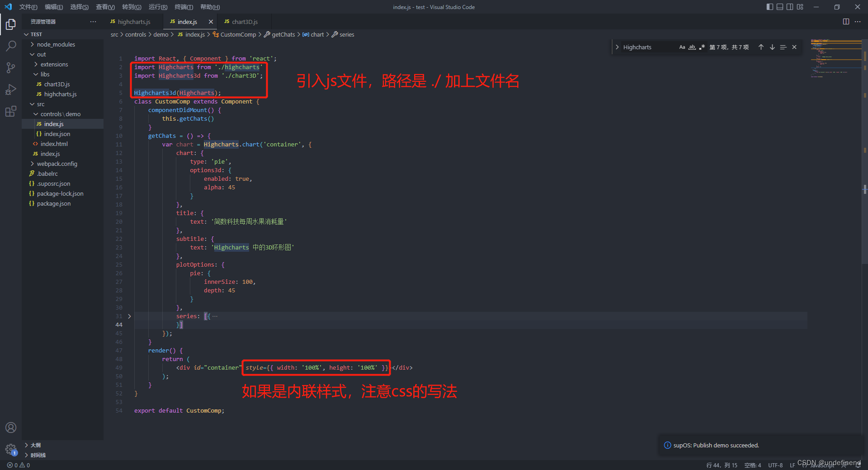The image size is (868, 470).
Task: Toggle regular expression in find widget
Action: [702, 47]
